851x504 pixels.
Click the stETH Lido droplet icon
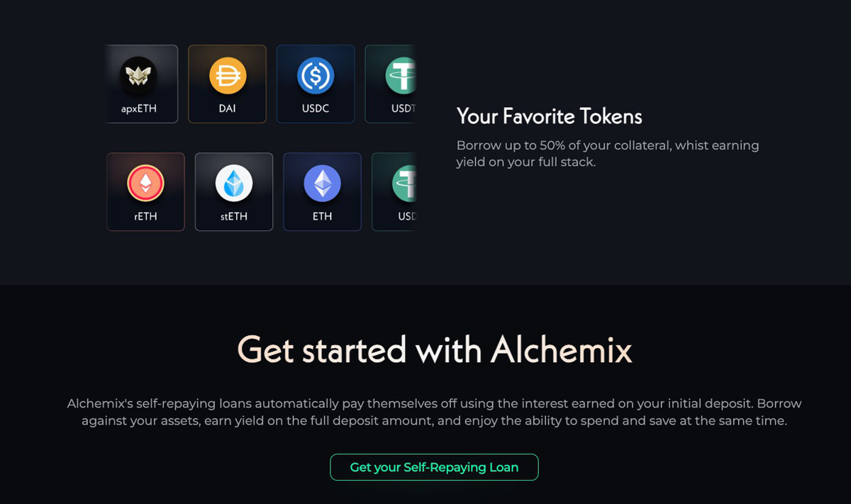[234, 183]
